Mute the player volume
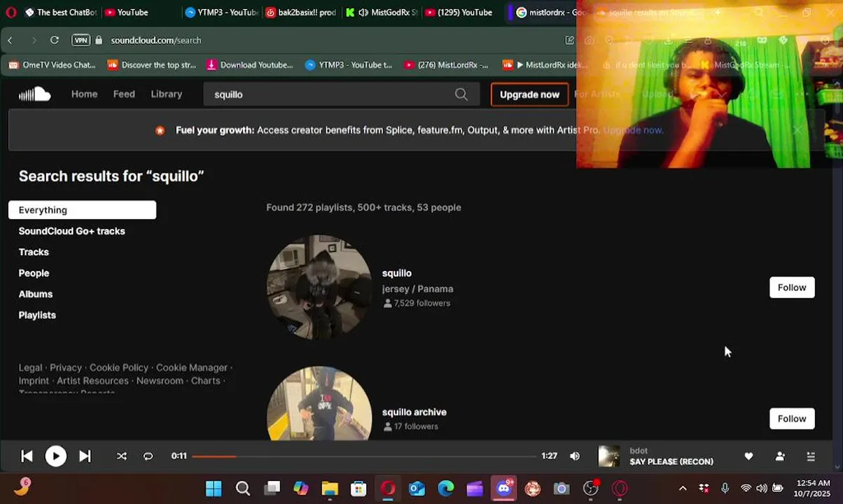 (575, 456)
